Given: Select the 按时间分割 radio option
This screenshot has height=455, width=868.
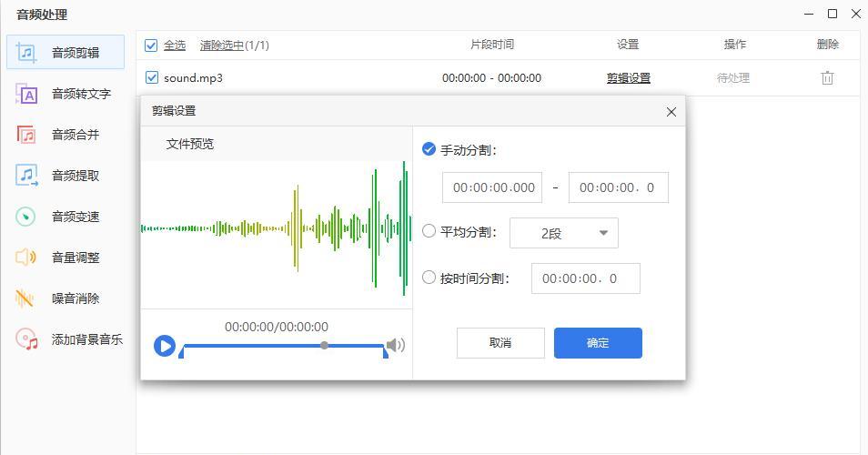Looking at the screenshot, I should coord(429,278).
